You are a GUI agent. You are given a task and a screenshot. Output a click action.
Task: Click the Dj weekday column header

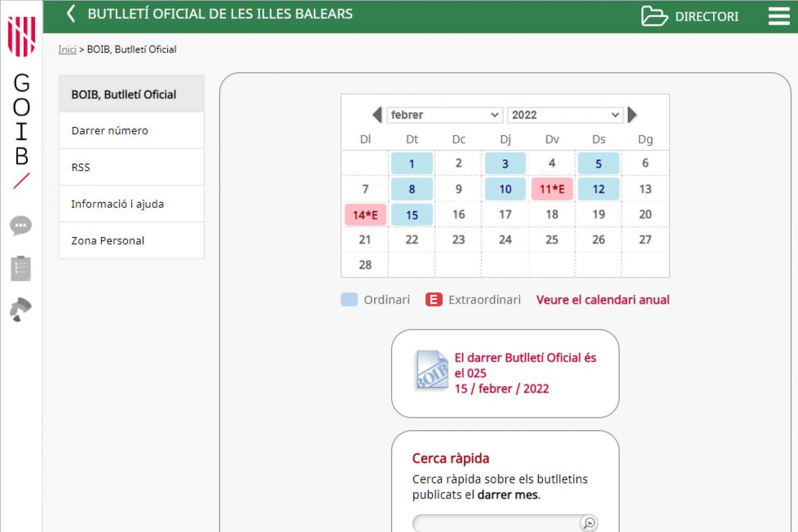tap(505, 140)
